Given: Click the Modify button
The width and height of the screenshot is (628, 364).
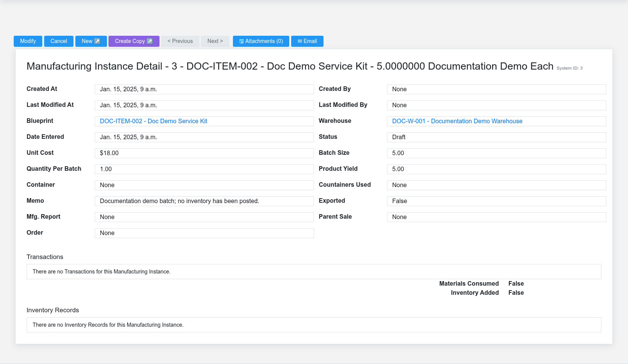Looking at the screenshot, I should coord(28,41).
